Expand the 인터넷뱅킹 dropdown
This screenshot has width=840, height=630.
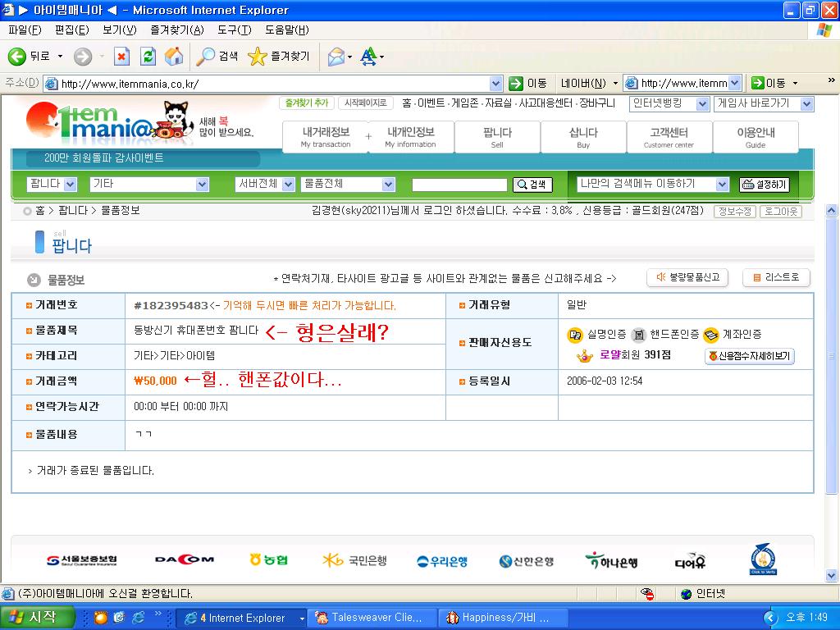(x=669, y=104)
